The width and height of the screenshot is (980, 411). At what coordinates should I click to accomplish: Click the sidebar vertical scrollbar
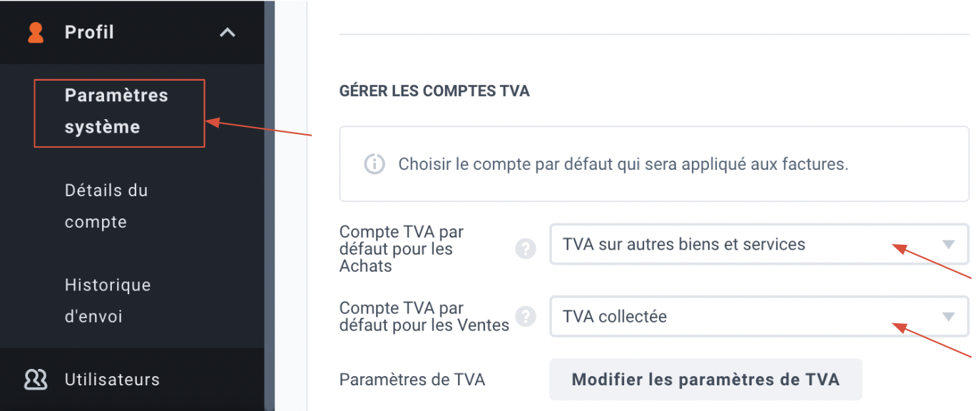270,205
